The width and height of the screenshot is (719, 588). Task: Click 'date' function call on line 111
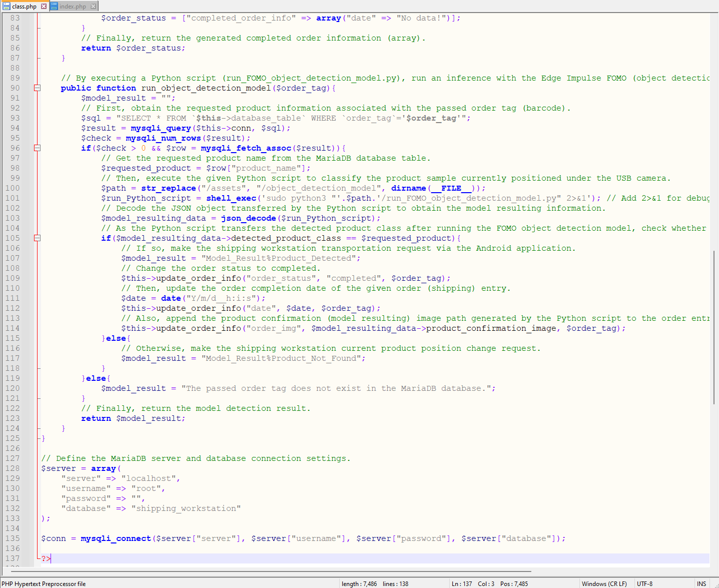tap(171, 298)
